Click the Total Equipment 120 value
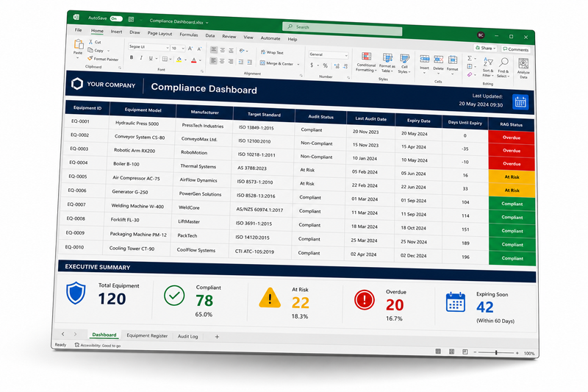 click(x=112, y=299)
